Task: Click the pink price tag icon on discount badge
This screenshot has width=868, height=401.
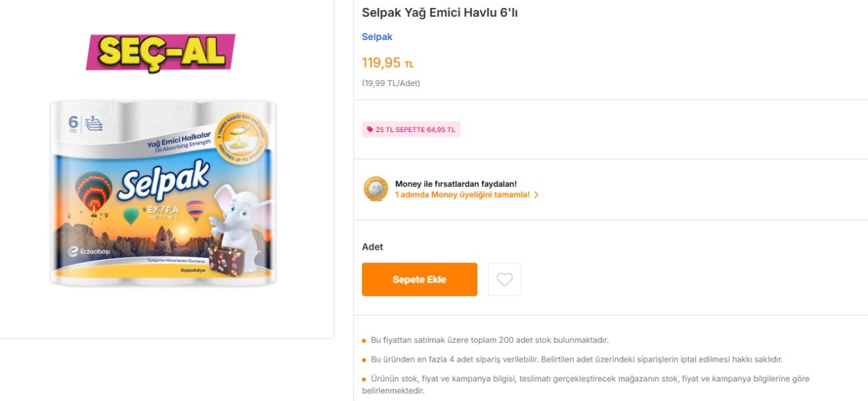Action: click(370, 129)
